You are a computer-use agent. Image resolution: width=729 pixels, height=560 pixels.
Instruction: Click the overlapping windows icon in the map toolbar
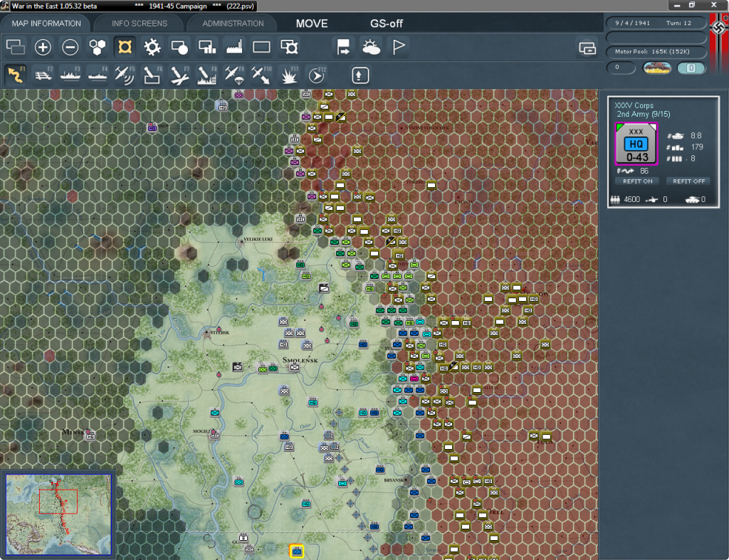coord(16,47)
